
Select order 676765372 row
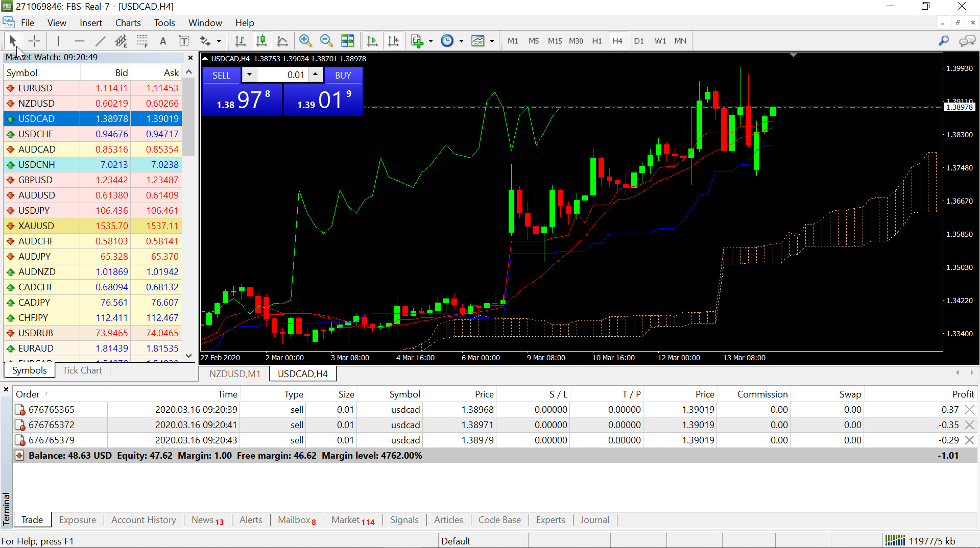[x=495, y=425]
